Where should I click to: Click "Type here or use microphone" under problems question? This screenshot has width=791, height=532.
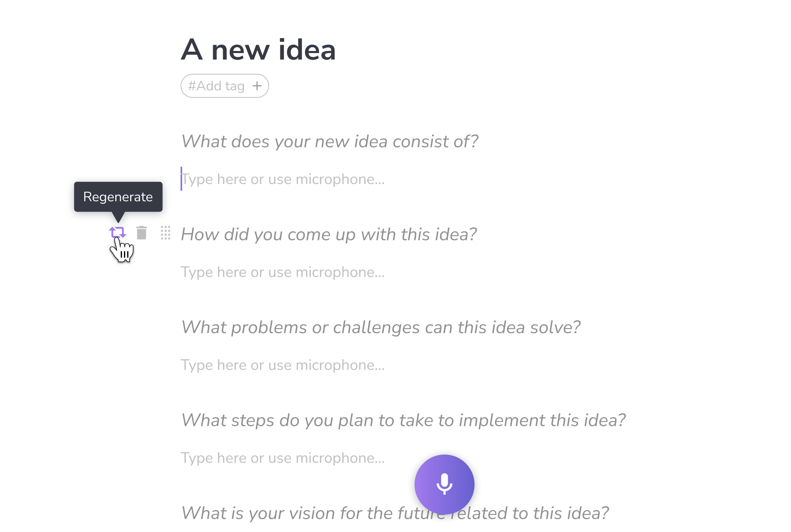[x=283, y=365]
